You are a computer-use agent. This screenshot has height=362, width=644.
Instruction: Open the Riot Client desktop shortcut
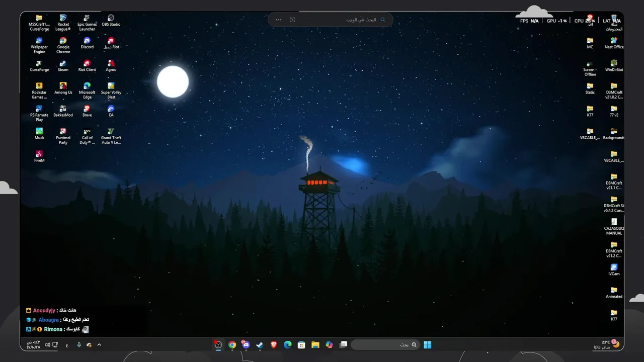coord(87,66)
